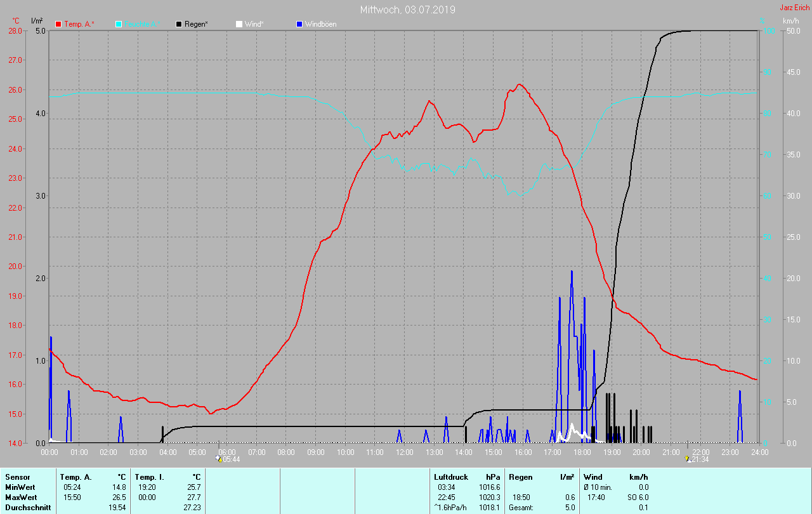Click the white Wind legend square

point(239,24)
